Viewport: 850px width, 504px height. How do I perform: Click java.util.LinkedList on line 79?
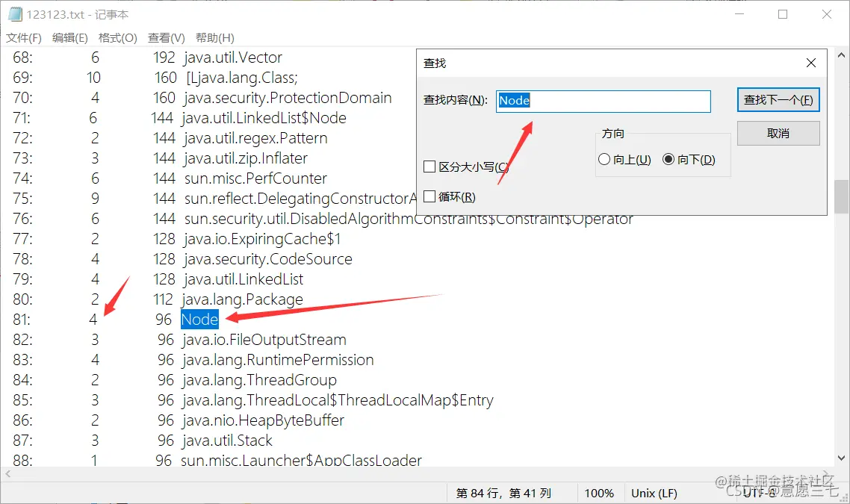243,279
